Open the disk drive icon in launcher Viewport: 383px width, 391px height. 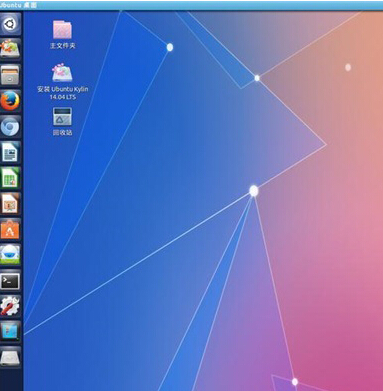(x=10, y=357)
